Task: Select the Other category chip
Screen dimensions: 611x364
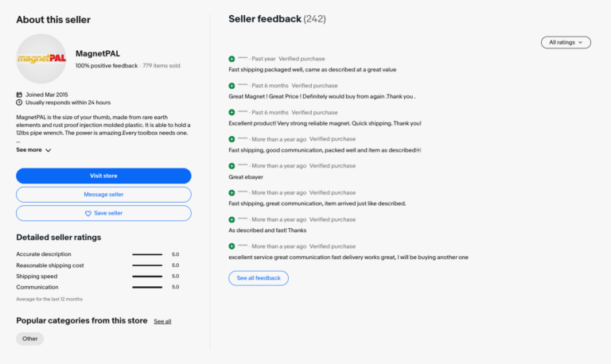Action: pos(30,339)
